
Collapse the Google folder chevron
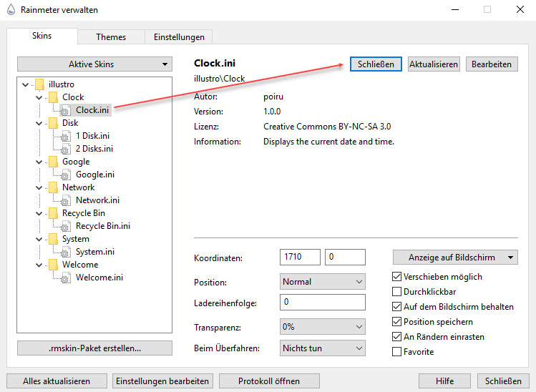click(39, 162)
